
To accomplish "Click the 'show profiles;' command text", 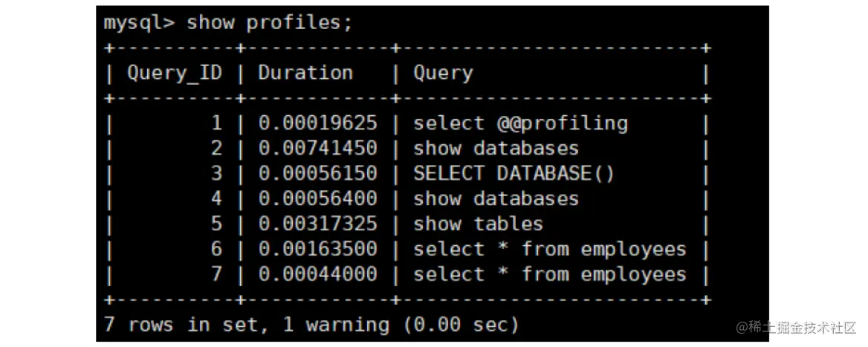I will click(x=269, y=23).
